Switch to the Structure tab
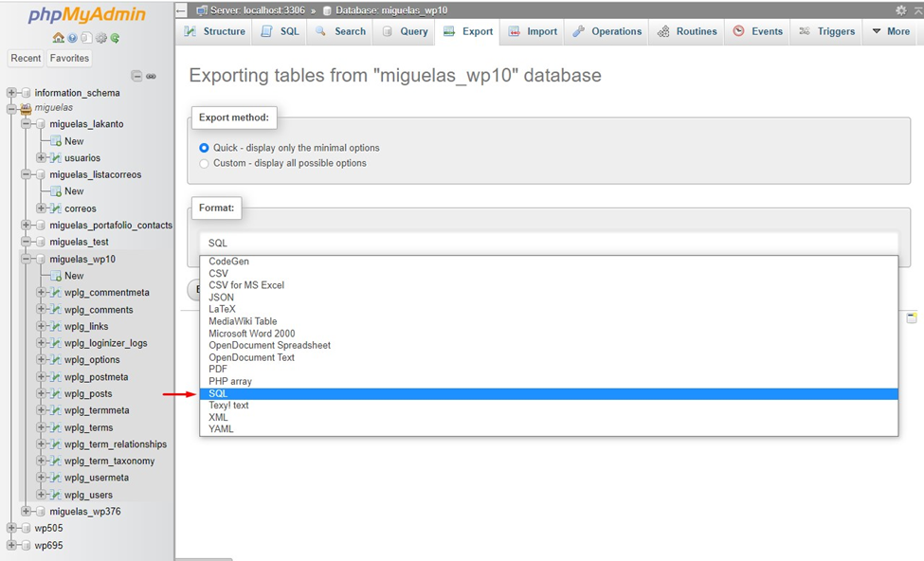Image resolution: width=924 pixels, height=561 pixels. coord(214,31)
